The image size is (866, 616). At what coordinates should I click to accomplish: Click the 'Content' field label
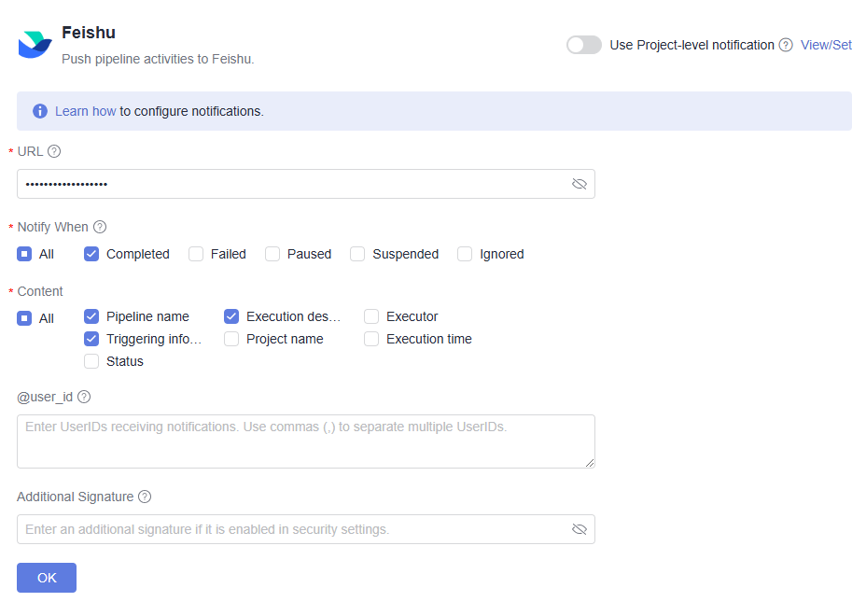coord(40,291)
